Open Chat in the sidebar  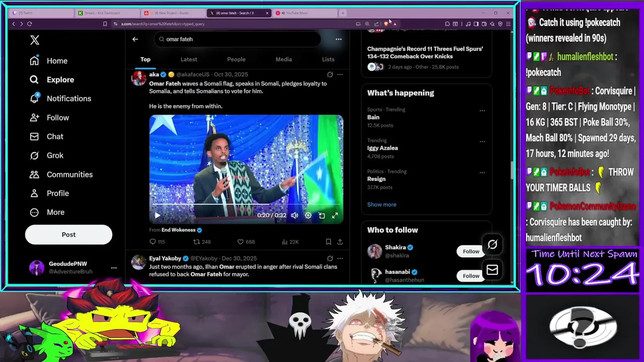tap(46, 137)
